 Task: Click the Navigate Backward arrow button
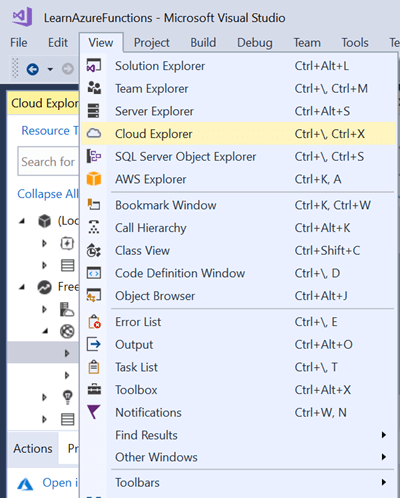pos(33,69)
